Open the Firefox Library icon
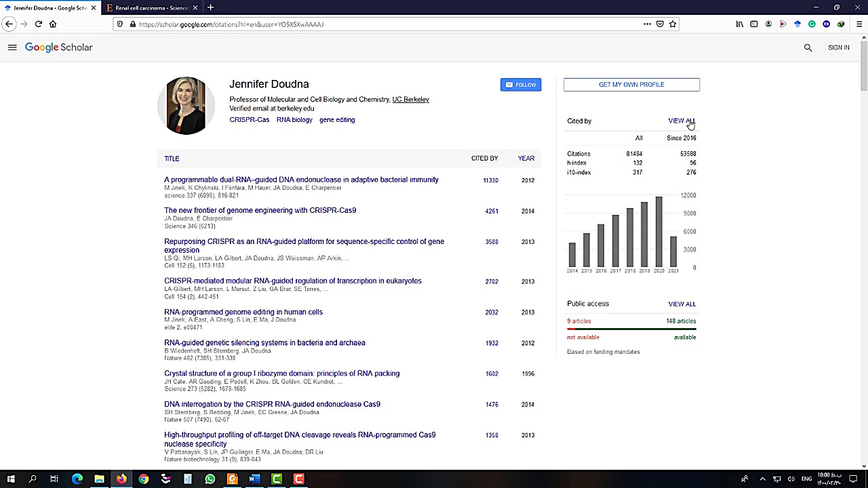Viewport: 868px width, 488px height. click(x=740, y=24)
